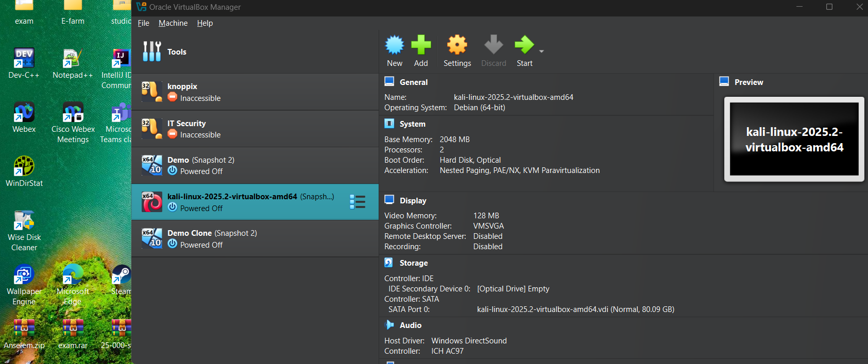This screenshot has height=364, width=868.
Task: Open the File menu
Action: click(143, 23)
